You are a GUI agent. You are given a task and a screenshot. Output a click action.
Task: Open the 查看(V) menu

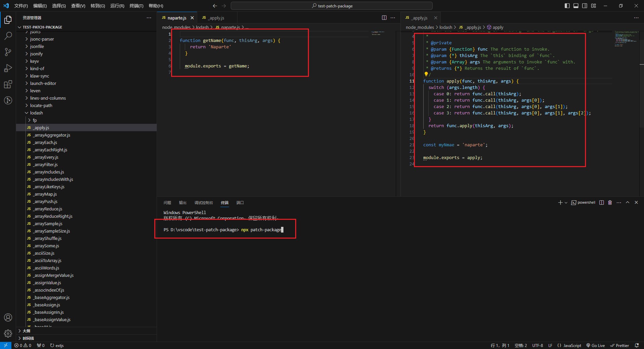point(78,6)
